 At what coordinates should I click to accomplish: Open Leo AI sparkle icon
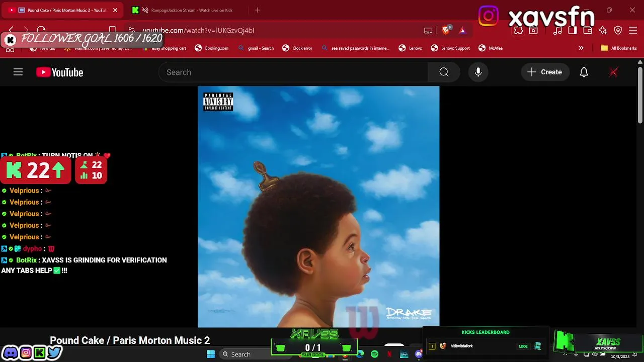pos(603,30)
